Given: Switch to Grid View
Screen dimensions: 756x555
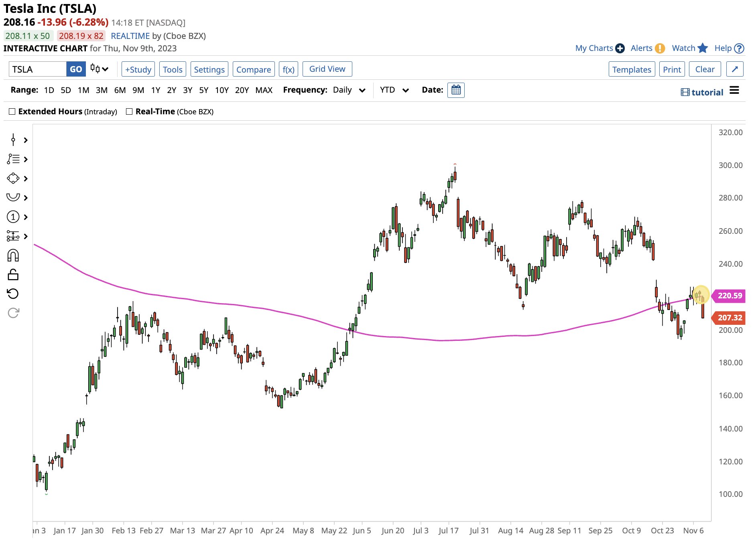Looking at the screenshot, I should pyautogui.click(x=327, y=69).
